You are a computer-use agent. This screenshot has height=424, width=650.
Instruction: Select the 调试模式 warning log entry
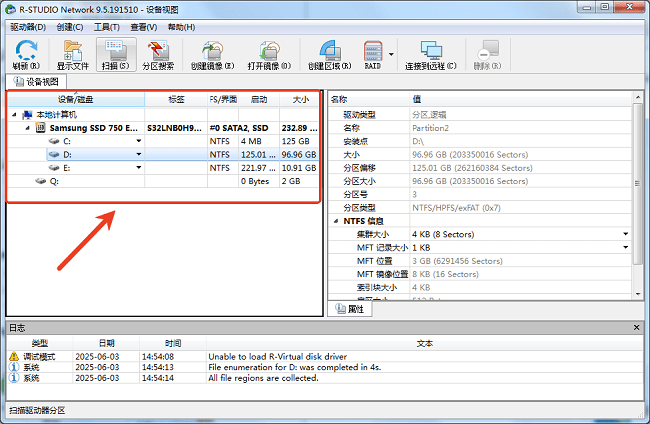[324, 356]
